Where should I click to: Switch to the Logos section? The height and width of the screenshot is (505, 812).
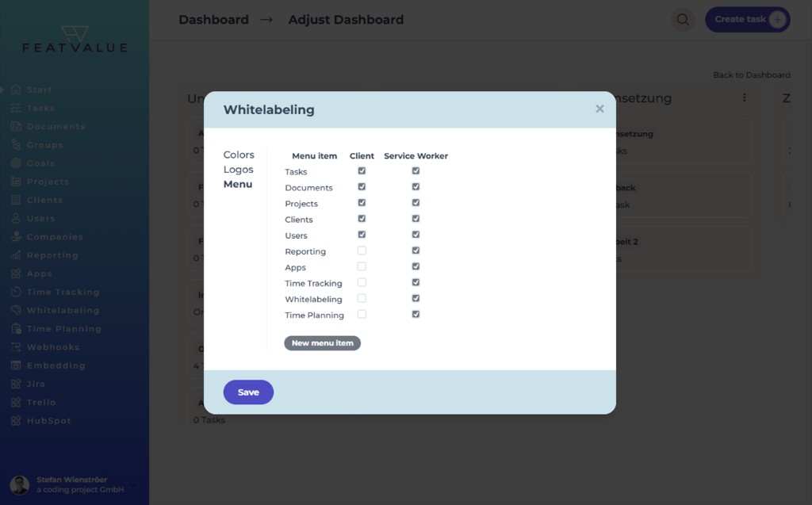(239, 170)
